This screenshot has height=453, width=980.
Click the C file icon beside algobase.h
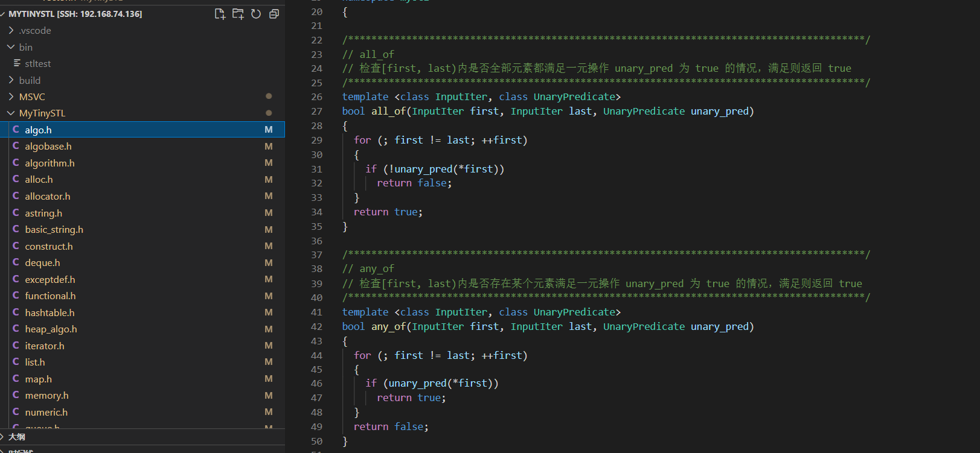pyautogui.click(x=16, y=146)
